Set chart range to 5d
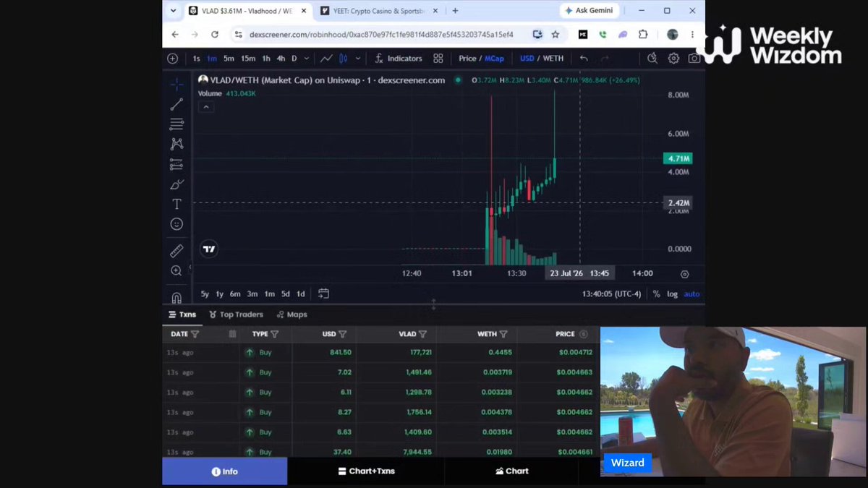This screenshot has width=868, height=488. click(286, 294)
